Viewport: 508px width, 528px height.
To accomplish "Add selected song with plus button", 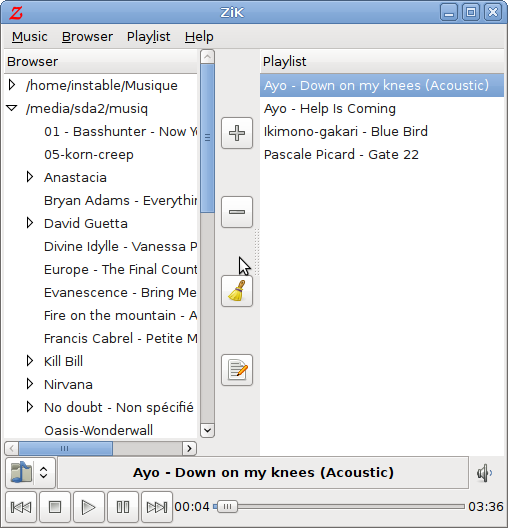I will (x=237, y=133).
